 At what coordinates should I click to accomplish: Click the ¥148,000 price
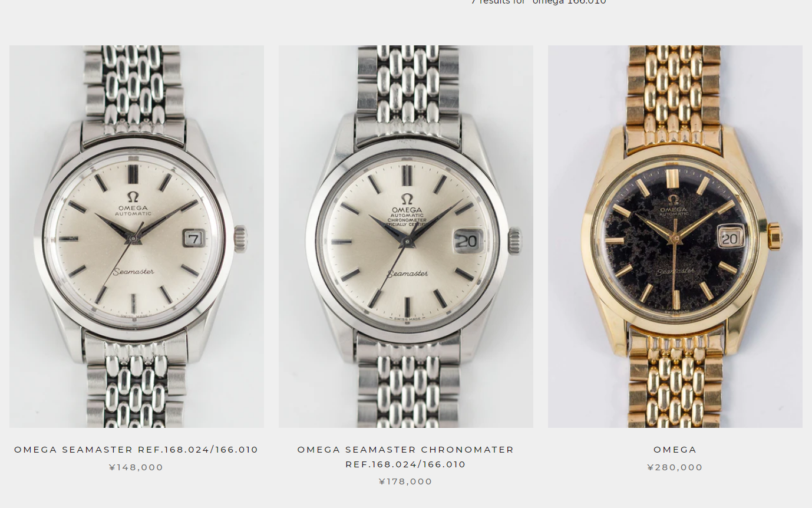(x=136, y=467)
